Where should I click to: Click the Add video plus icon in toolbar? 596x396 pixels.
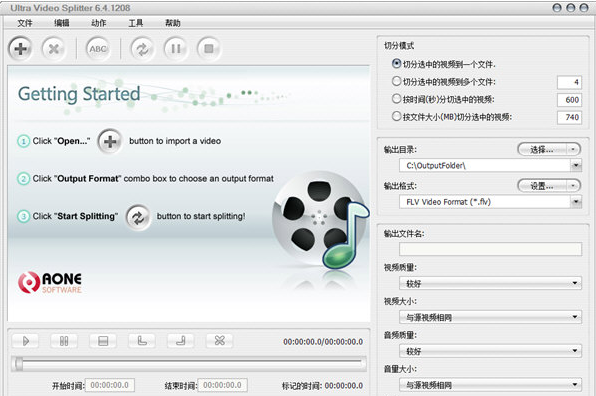(20, 49)
